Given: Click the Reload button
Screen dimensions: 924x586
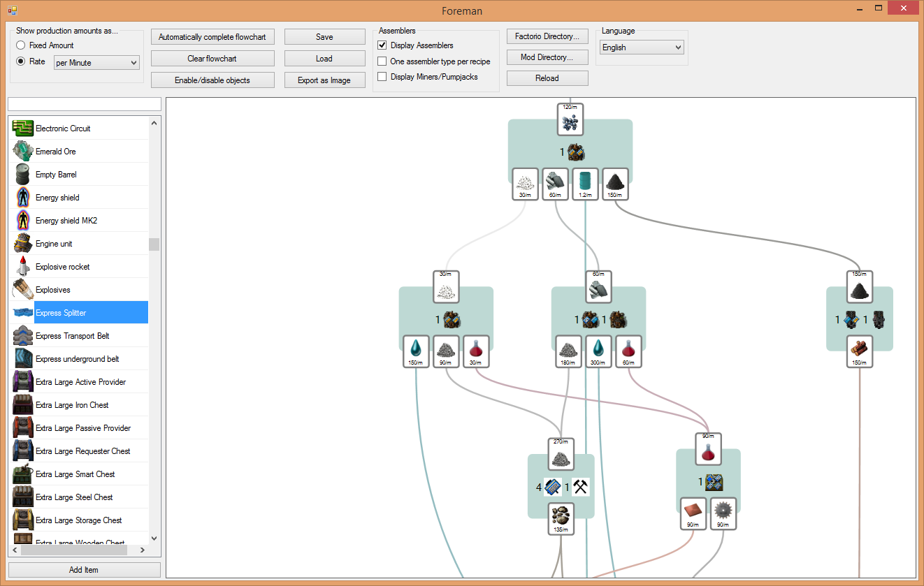Looking at the screenshot, I should tap(547, 78).
